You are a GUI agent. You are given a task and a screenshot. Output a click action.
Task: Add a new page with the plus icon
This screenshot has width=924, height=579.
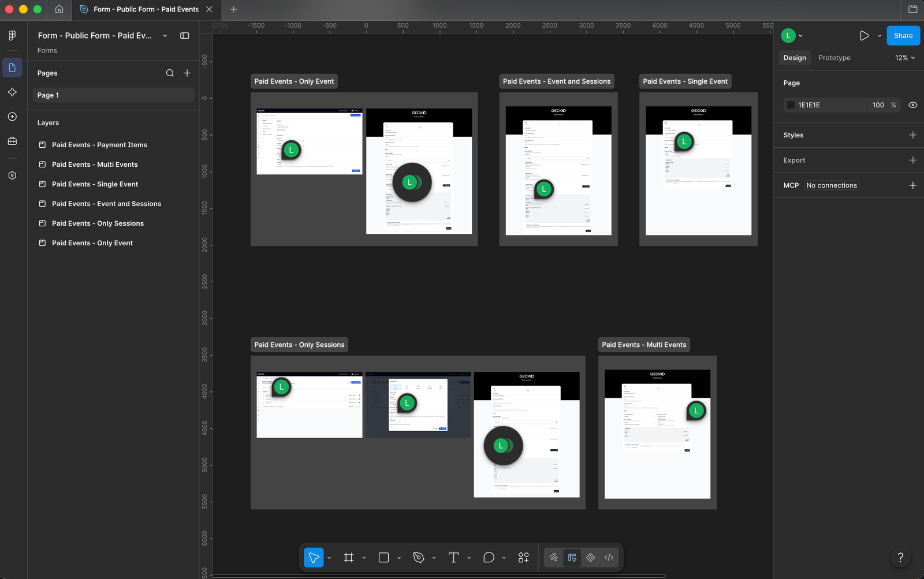(x=187, y=73)
